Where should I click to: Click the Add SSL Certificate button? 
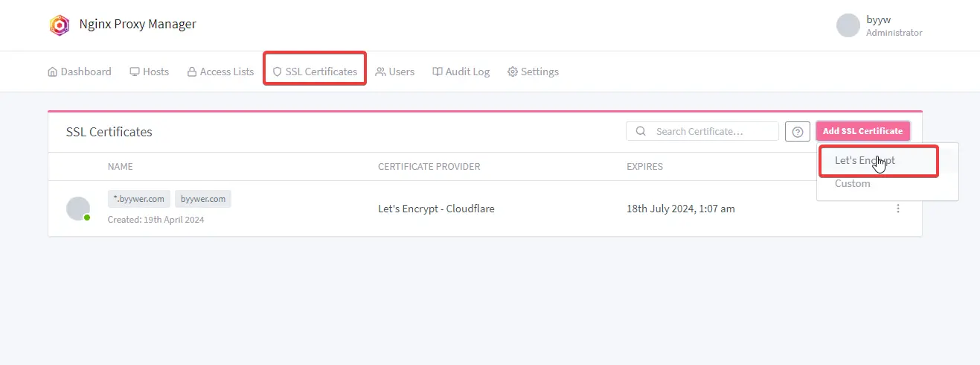[x=863, y=131]
